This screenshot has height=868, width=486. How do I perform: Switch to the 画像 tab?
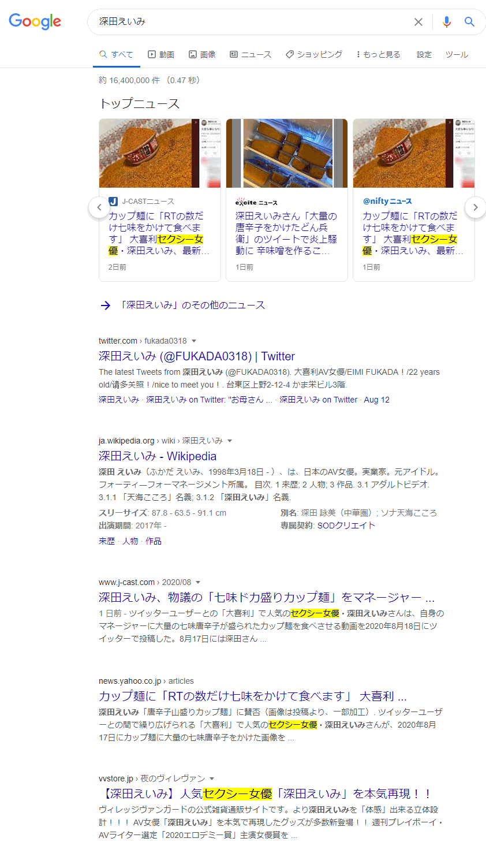pyautogui.click(x=202, y=54)
